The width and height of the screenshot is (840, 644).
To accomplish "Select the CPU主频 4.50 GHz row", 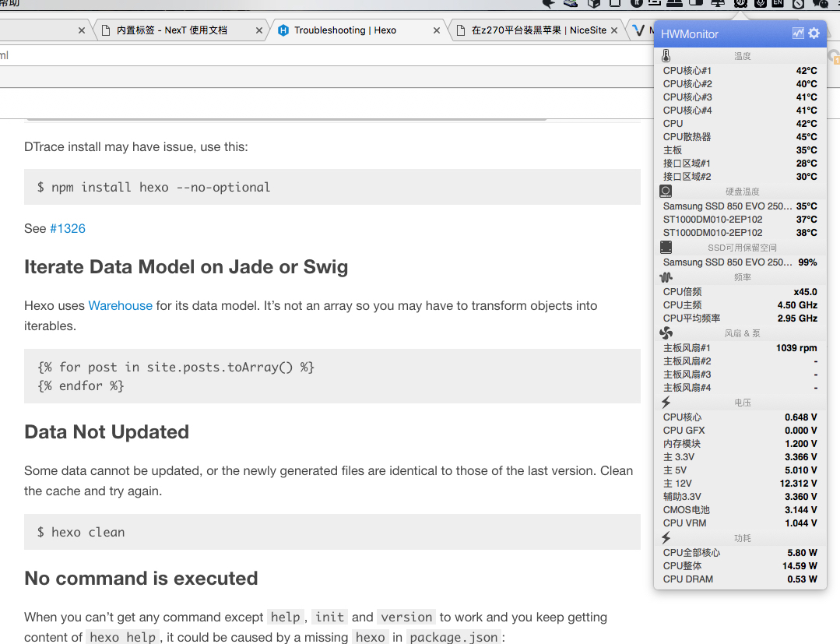I will [x=740, y=305].
